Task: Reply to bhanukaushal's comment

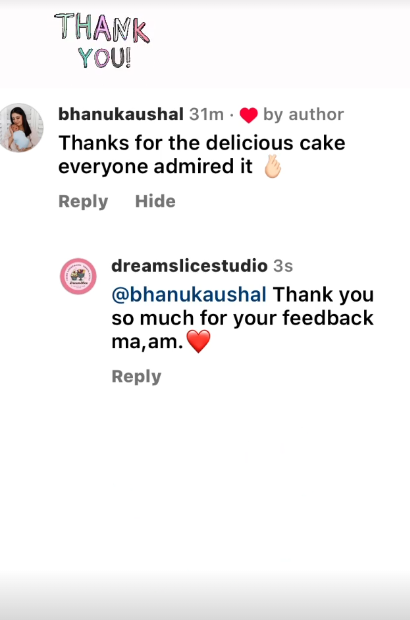Action: (x=83, y=201)
